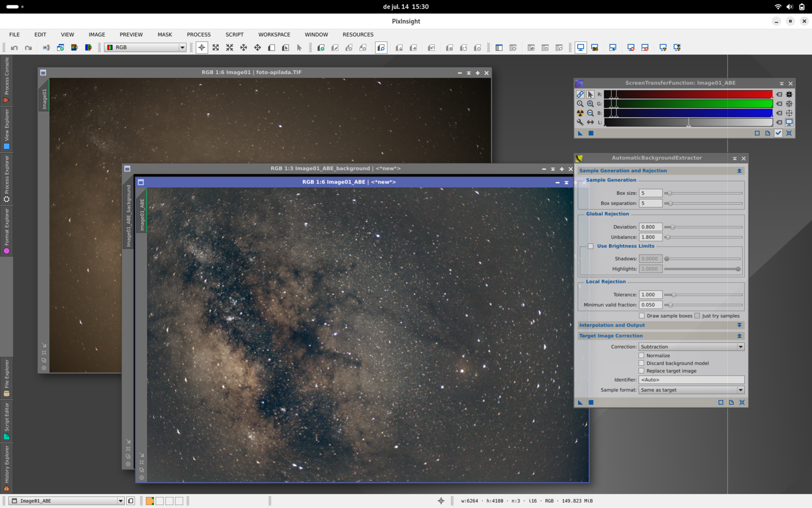This screenshot has height=508, width=812.
Task: Click the blue square apply icon in AutomaticBackgroundExtractor
Action: pyautogui.click(x=591, y=402)
